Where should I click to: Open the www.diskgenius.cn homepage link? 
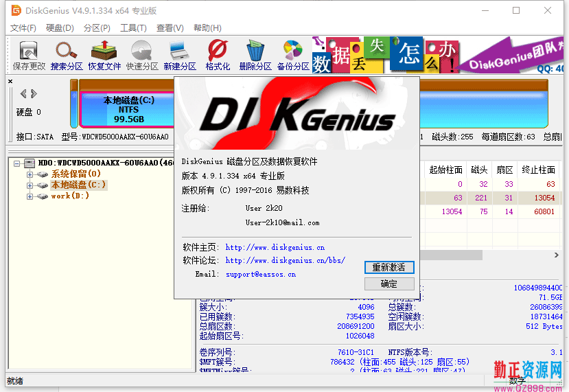click(x=275, y=248)
